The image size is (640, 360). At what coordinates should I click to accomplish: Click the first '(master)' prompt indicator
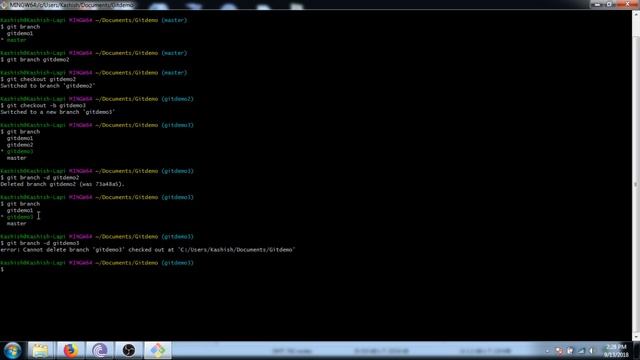pos(174,20)
